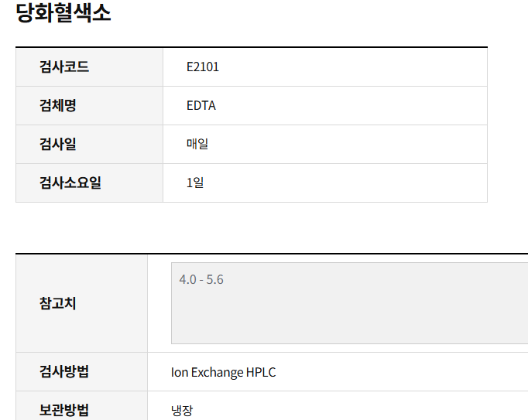Select the 검사소요일 label cell
The image size is (528, 420).
click(89, 183)
